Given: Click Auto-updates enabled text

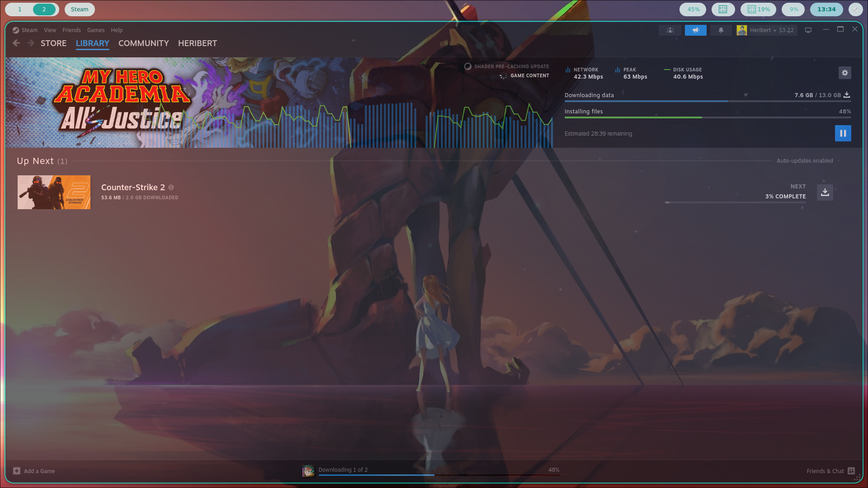Looking at the screenshot, I should pyautogui.click(x=805, y=160).
